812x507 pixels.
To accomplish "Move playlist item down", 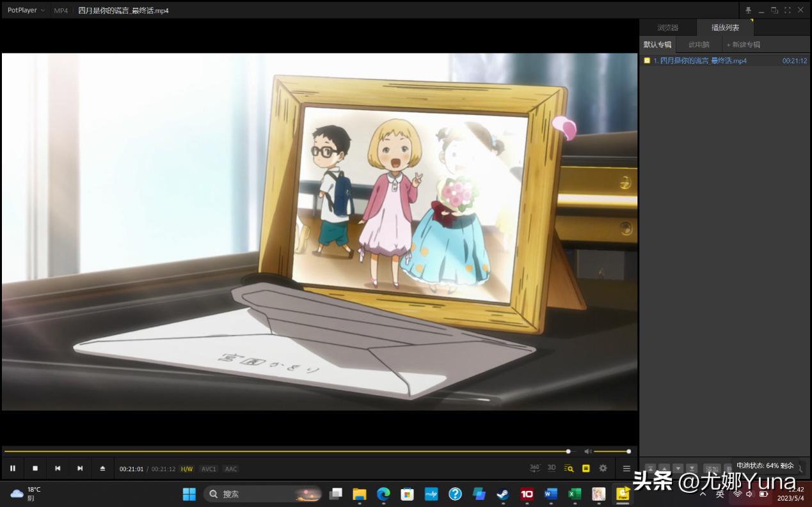I will pos(678,469).
